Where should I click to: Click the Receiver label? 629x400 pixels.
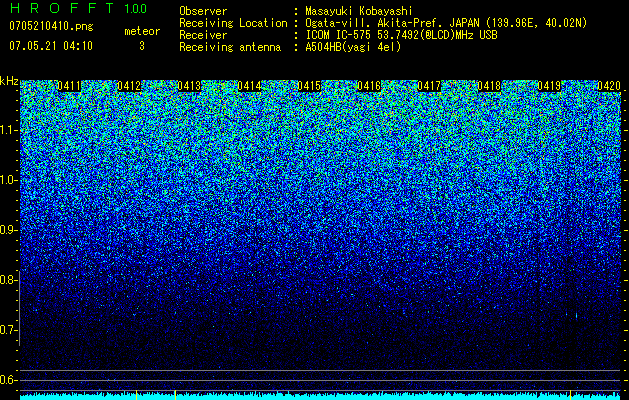tap(203, 35)
